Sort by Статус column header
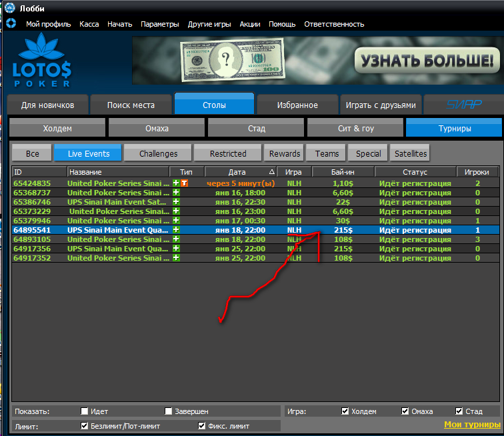504x436 pixels. click(415, 172)
